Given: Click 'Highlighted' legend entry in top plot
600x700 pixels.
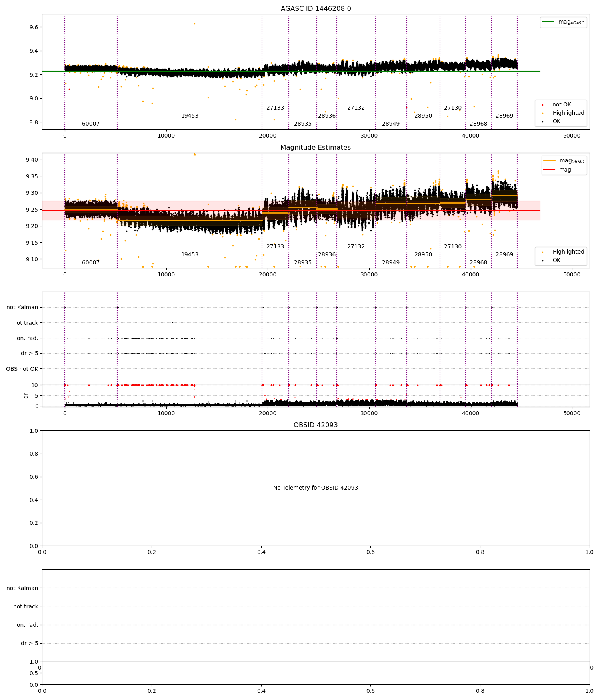Looking at the screenshot, I should pyautogui.click(x=568, y=113).
